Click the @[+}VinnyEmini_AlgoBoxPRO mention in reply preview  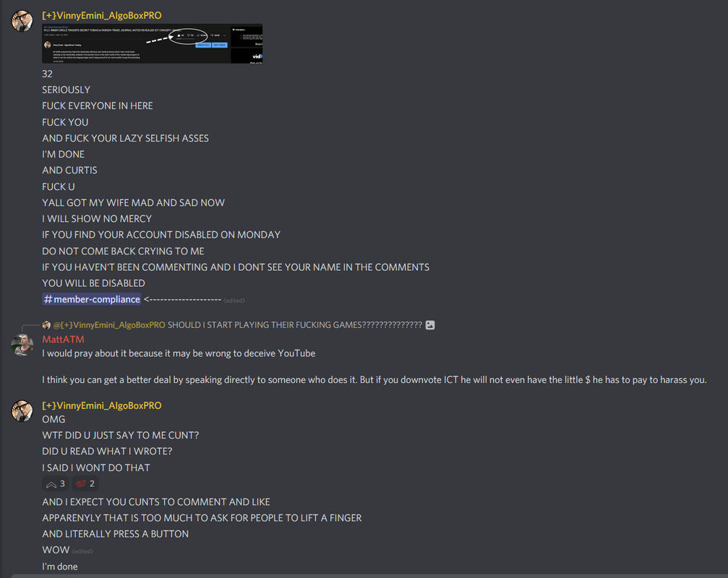pos(109,325)
